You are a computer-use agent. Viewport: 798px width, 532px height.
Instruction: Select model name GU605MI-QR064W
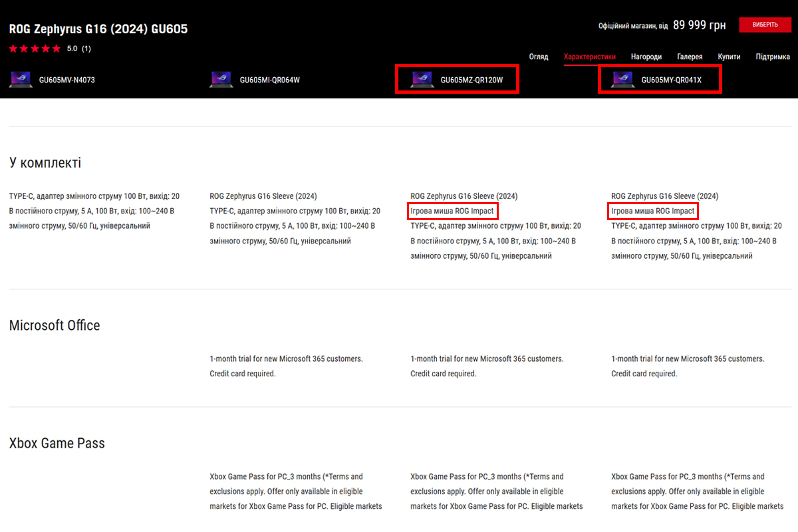(270, 80)
